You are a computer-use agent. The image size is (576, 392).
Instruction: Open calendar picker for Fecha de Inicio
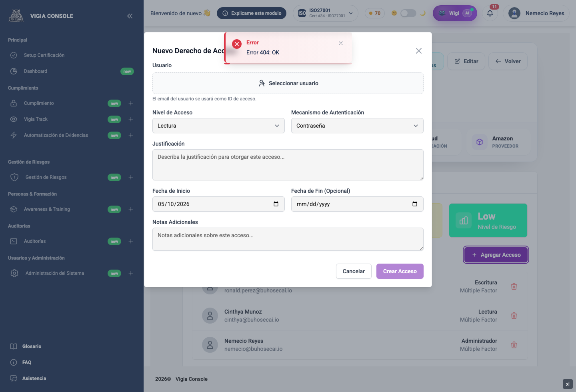coord(276,204)
